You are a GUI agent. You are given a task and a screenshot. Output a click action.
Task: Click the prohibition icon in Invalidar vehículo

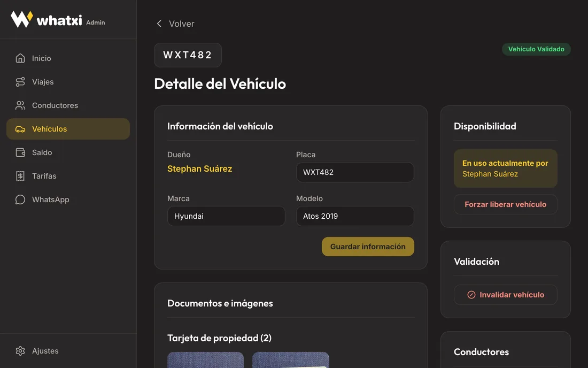pyautogui.click(x=471, y=295)
